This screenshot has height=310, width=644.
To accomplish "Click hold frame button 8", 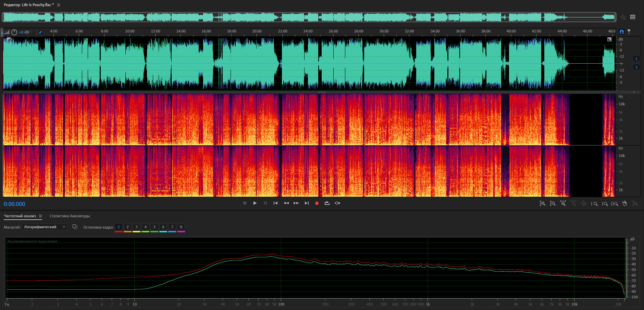I will (181, 227).
